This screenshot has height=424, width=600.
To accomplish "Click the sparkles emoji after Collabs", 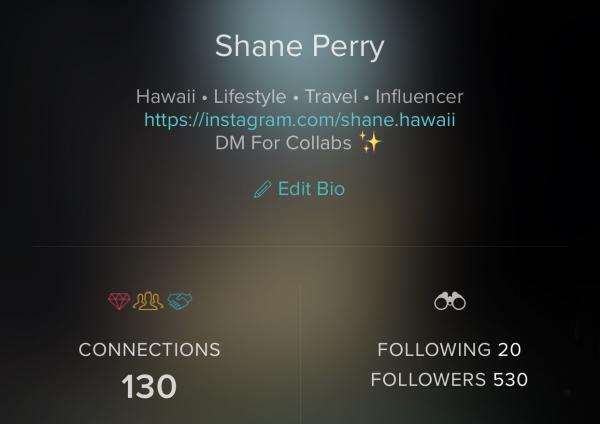I will click(x=370, y=142).
